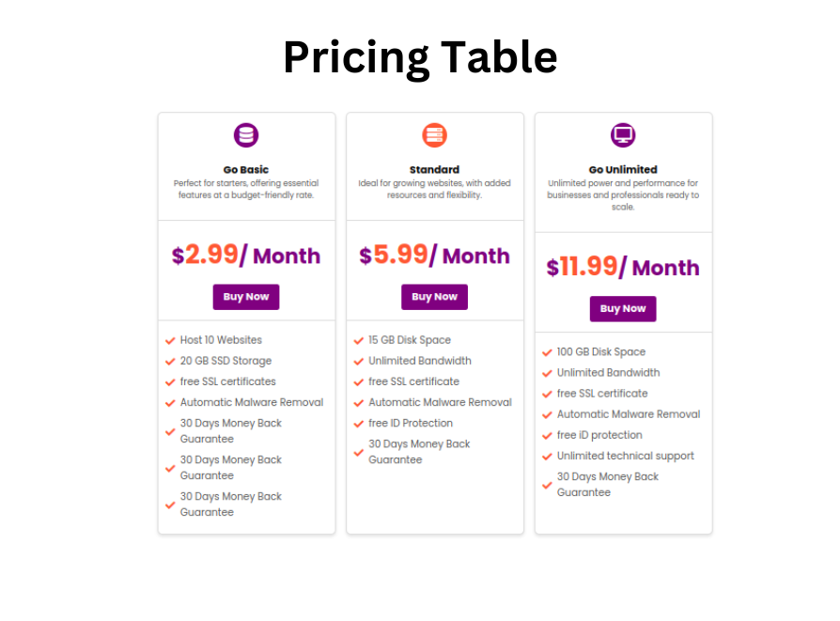Viewport: 840px width, 621px height.
Task: Click the checkmark beside 15 GB Disk Space
Action: click(359, 341)
